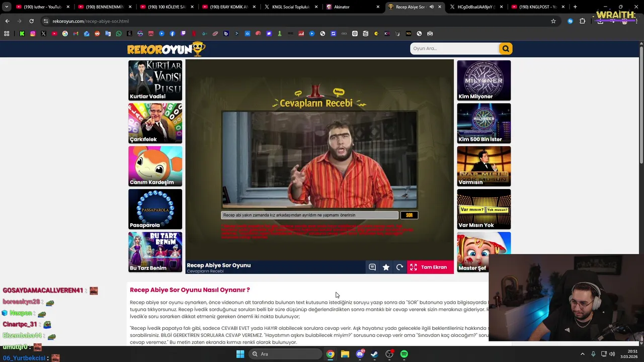
Task: Switch to the Akinator tab
Action: click(x=352, y=7)
